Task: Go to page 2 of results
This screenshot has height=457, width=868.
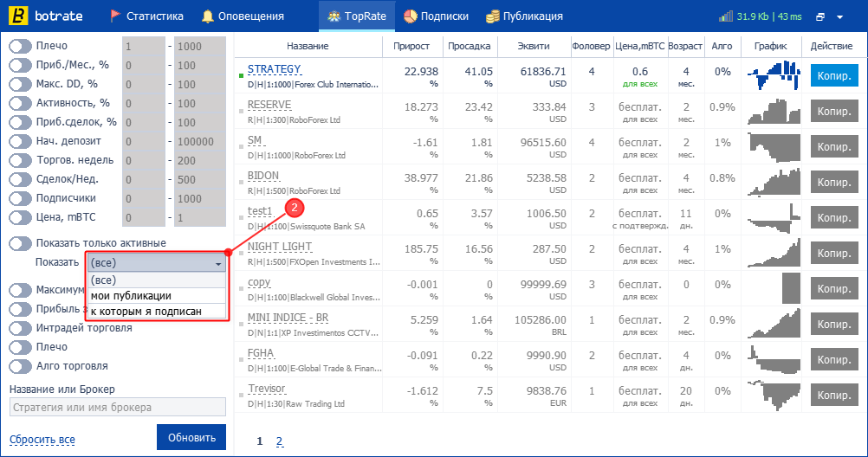Action: pyautogui.click(x=280, y=441)
